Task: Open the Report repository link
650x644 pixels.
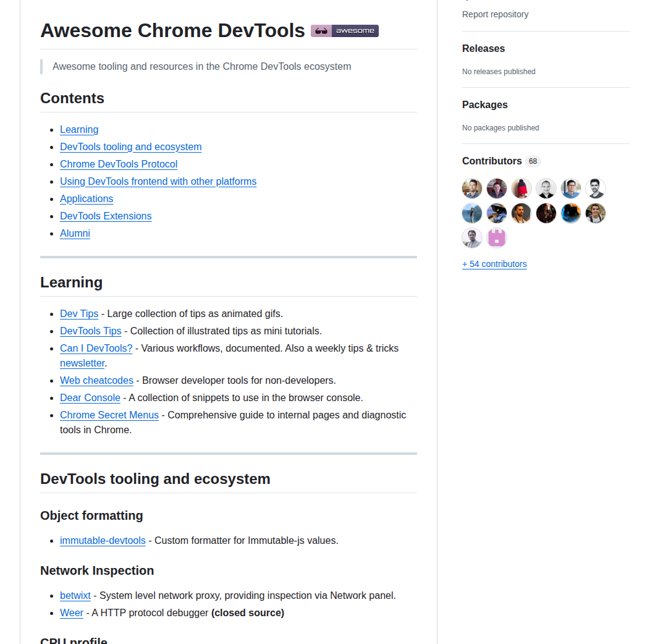Action: [x=495, y=14]
